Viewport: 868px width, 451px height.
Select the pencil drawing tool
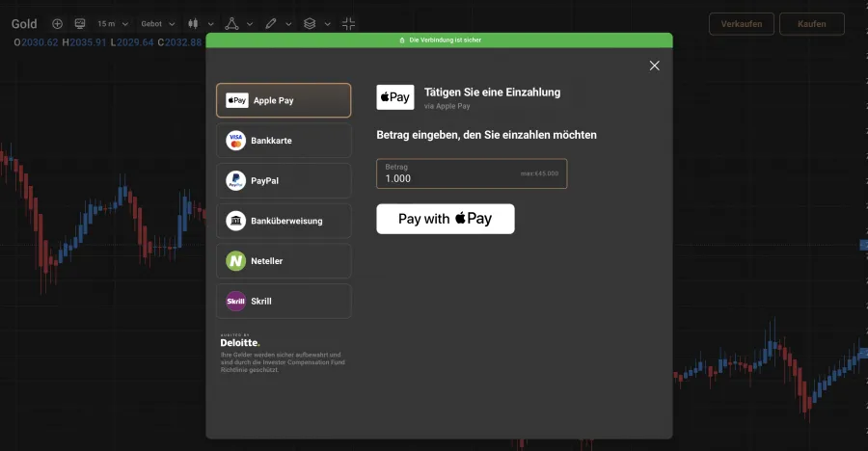point(271,23)
